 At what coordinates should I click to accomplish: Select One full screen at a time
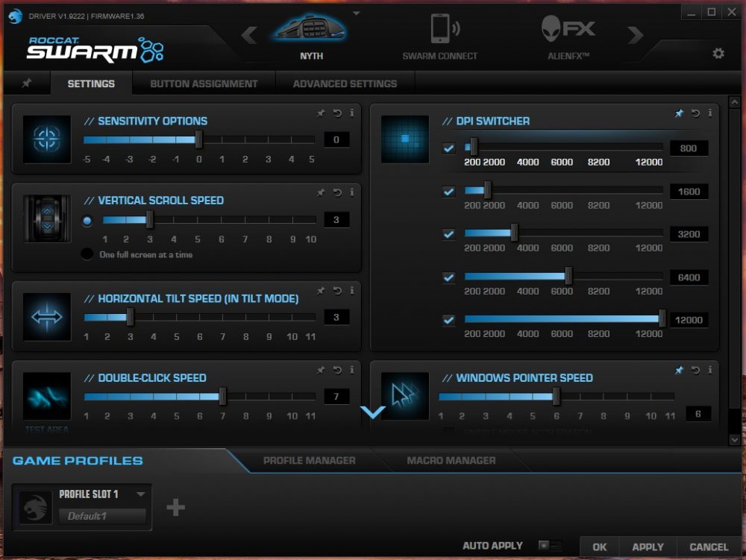pyautogui.click(x=87, y=254)
